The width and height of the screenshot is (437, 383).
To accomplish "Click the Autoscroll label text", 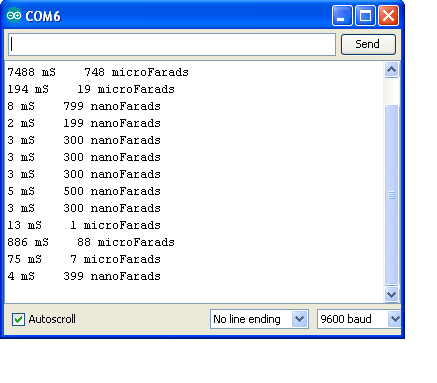I will [x=52, y=319].
